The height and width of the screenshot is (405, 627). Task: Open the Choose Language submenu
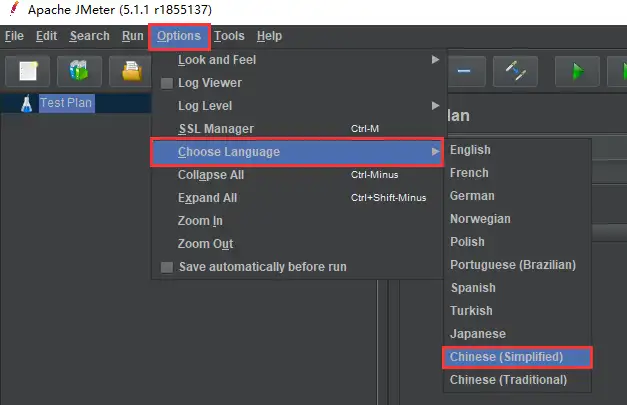[x=298, y=152]
